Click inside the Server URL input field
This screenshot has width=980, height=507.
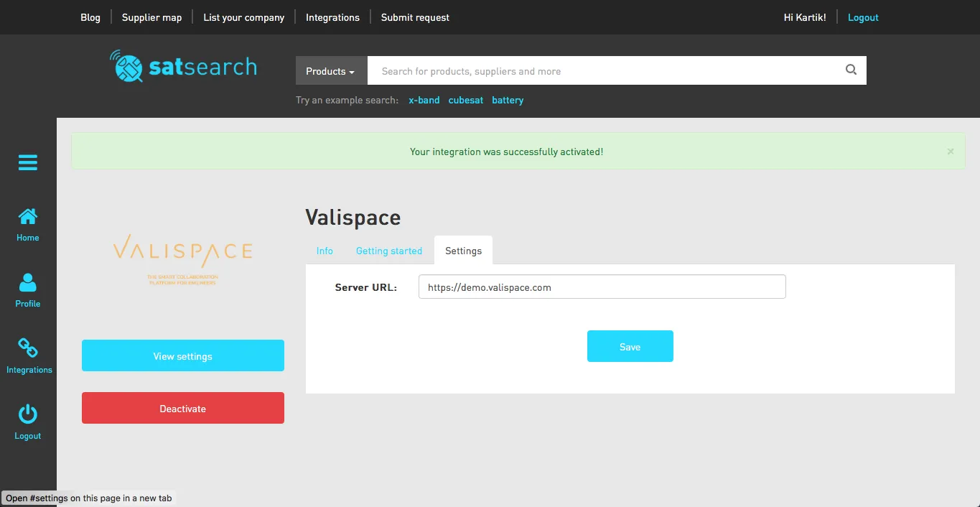pyautogui.click(x=602, y=287)
